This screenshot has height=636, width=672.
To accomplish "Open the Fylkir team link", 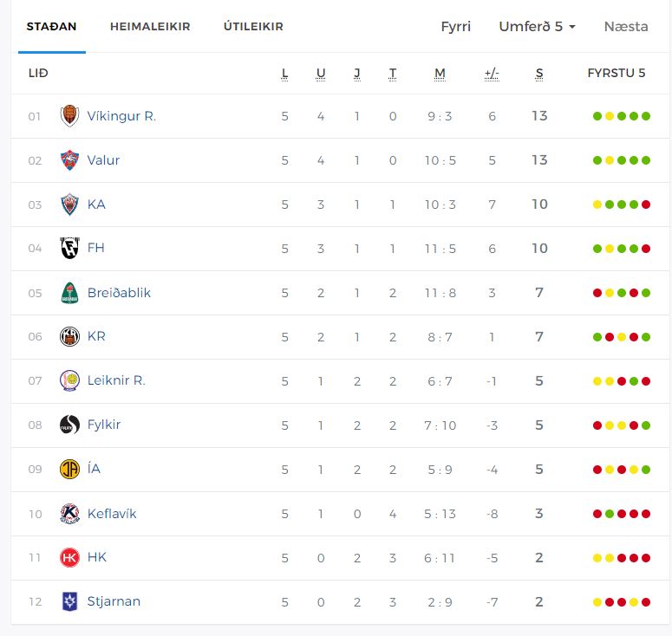I will pos(104,425).
